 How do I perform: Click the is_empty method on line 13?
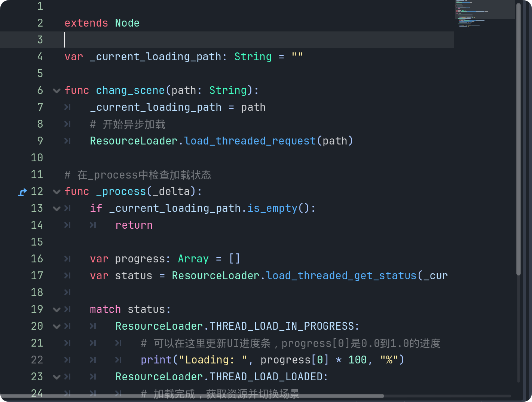272,208
